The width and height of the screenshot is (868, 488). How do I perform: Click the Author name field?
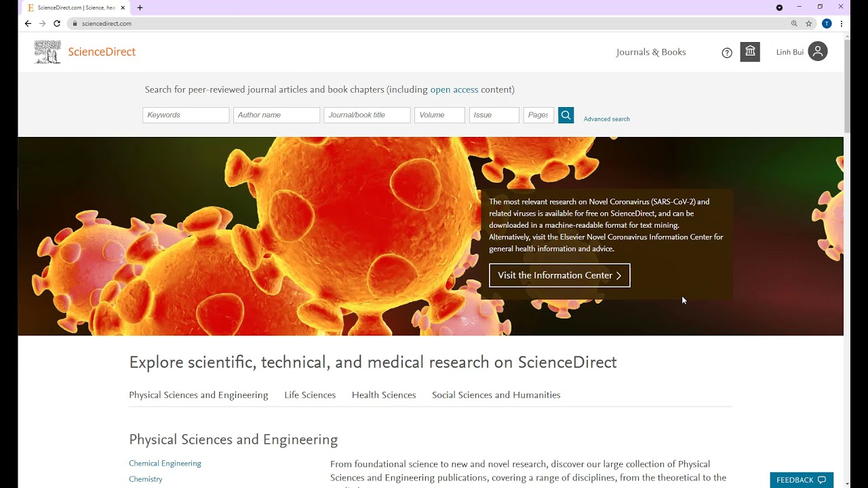pos(277,115)
